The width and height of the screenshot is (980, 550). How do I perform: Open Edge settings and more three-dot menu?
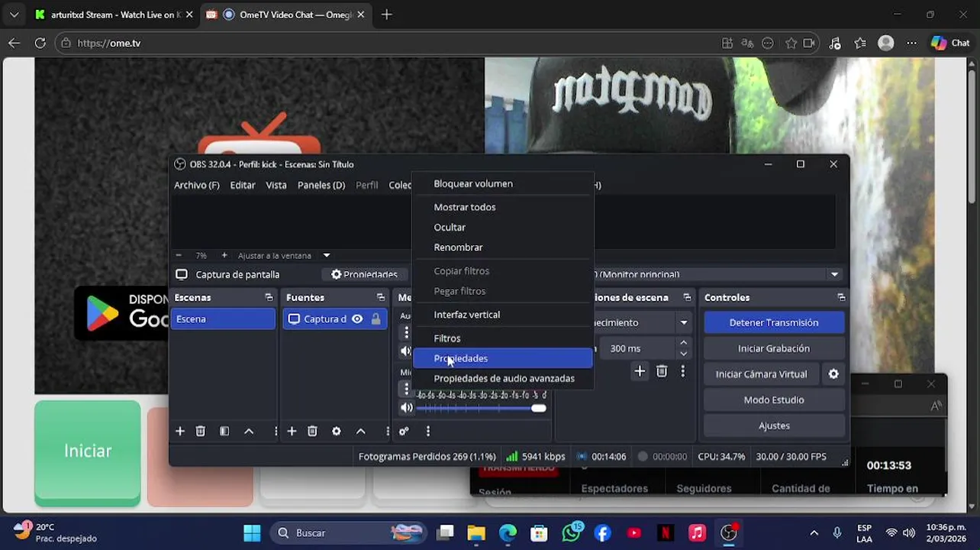pos(911,44)
